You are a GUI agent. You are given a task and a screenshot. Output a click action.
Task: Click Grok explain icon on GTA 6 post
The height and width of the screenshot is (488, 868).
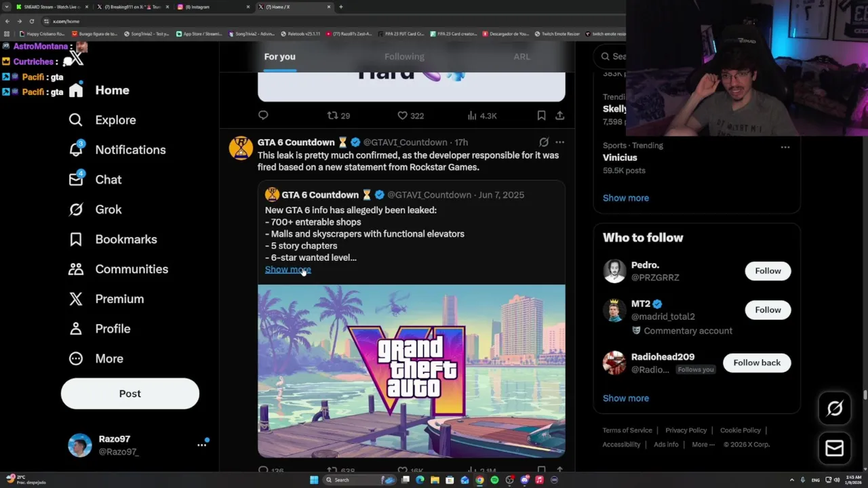coord(543,142)
